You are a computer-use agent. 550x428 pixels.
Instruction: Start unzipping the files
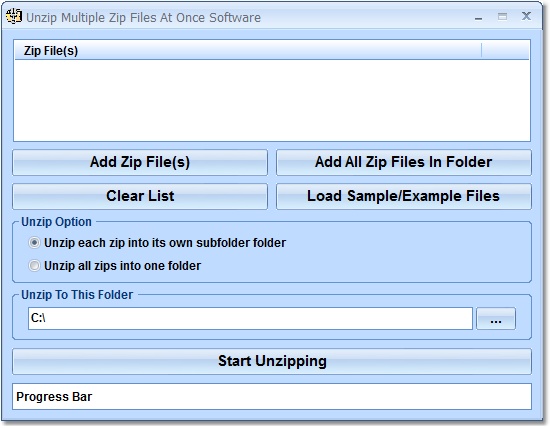pos(272,361)
